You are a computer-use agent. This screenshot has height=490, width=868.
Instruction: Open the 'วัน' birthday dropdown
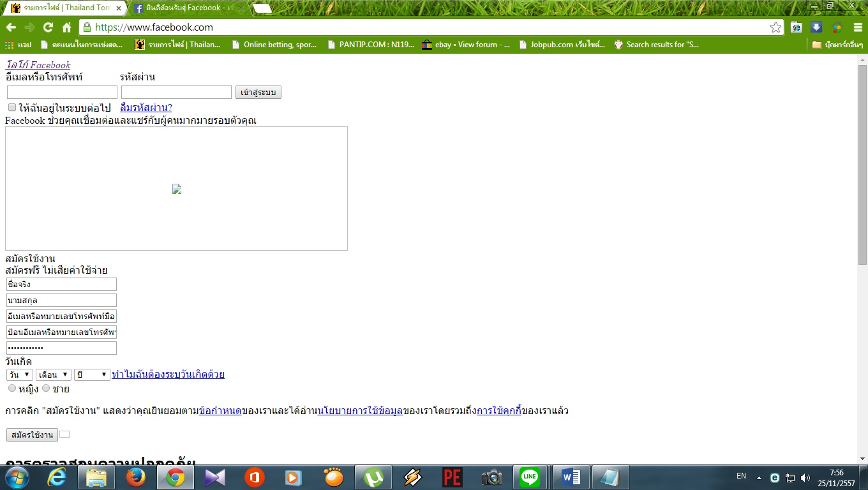coord(20,375)
